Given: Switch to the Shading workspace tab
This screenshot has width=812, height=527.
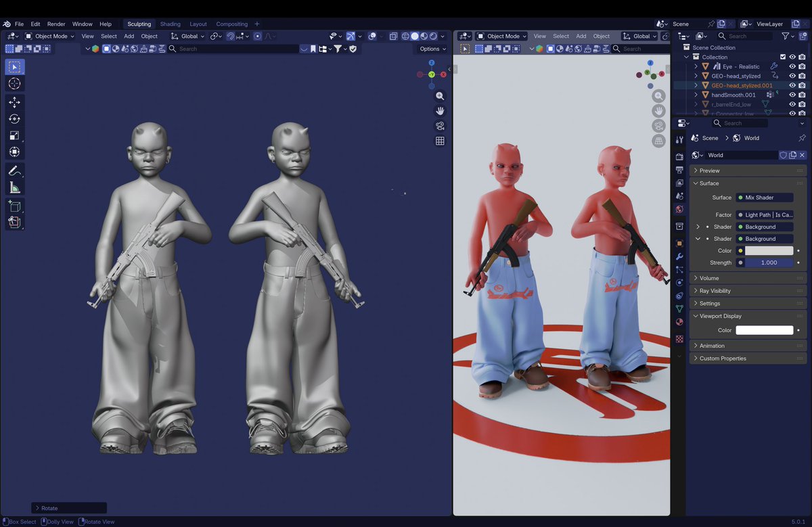Looking at the screenshot, I should pyautogui.click(x=170, y=24).
